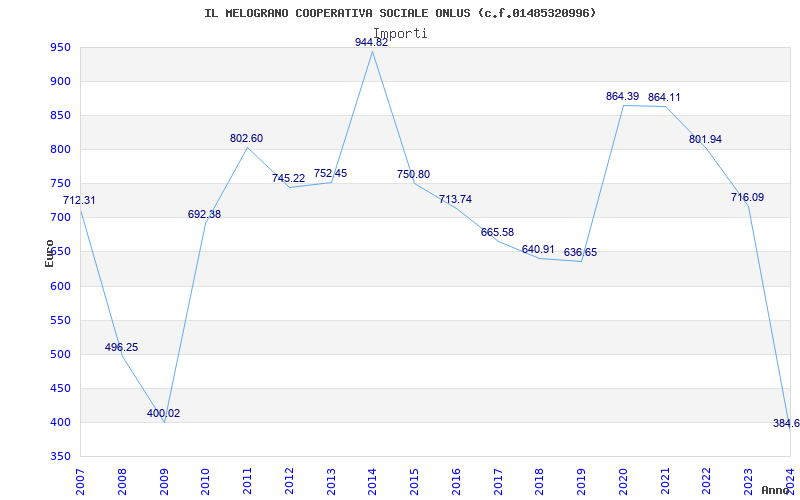This screenshot has width=800, height=500.
Task: Click the chart title IL MELOGRANO COOPERATIVA SOCIALE ONLUS
Action: tap(400, 13)
